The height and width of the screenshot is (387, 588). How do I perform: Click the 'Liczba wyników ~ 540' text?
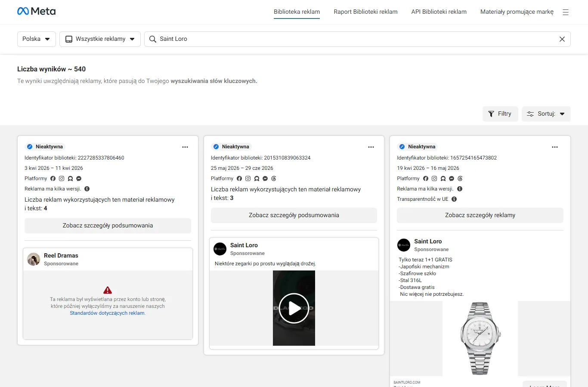[51, 69]
